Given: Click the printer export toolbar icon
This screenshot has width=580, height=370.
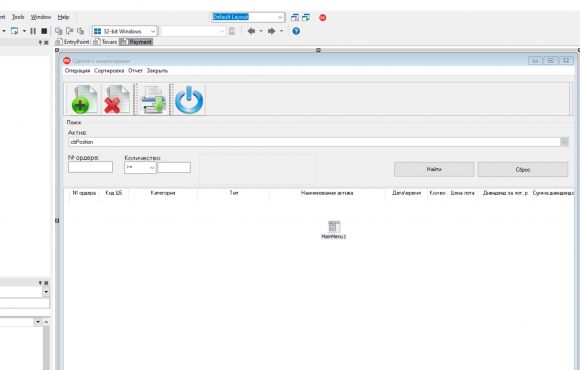Looking at the screenshot, I should coord(153,99).
